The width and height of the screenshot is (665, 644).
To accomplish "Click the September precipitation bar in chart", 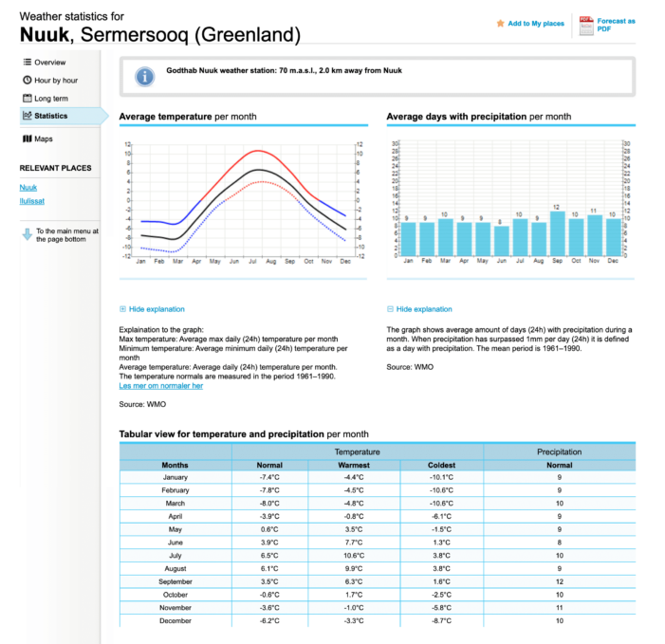I will coord(557,233).
